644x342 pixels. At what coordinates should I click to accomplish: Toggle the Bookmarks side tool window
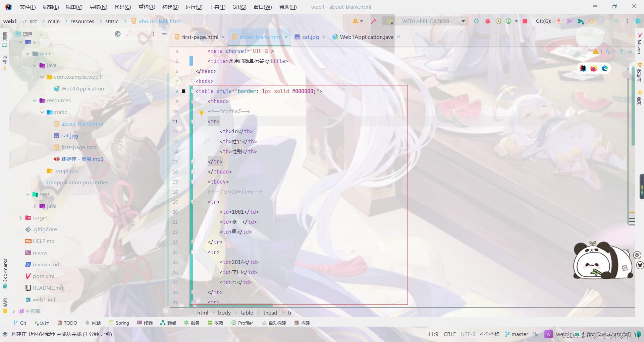pyautogui.click(x=5, y=273)
